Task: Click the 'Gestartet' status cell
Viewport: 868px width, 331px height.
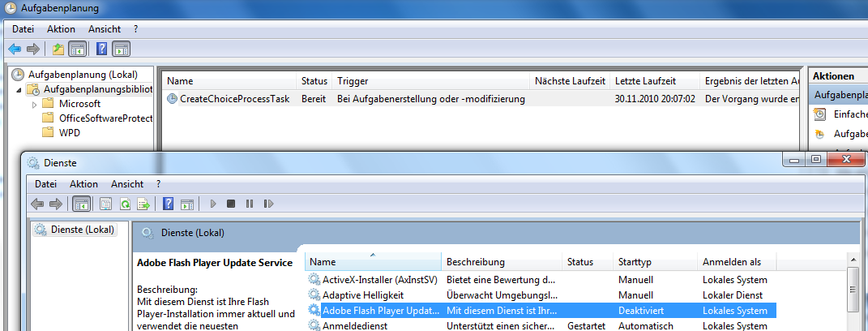Action: [586, 325]
